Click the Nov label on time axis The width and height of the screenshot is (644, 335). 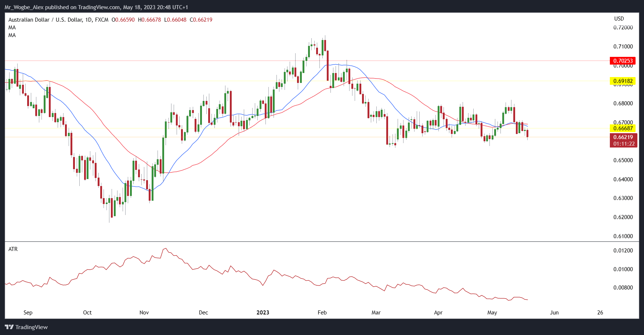tap(144, 313)
